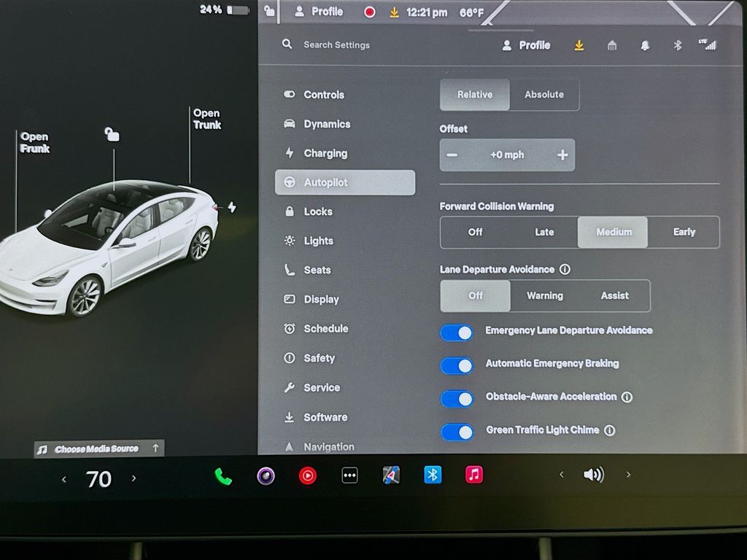Click the notification bell icon
The width and height of the screenshot is (747, 560).
[x=645, y=45]
